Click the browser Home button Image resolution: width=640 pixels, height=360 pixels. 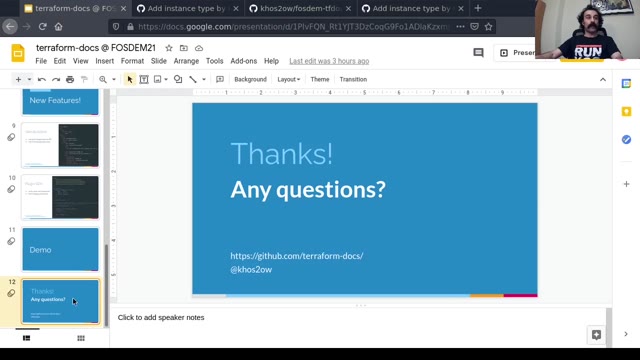[58, 27]
